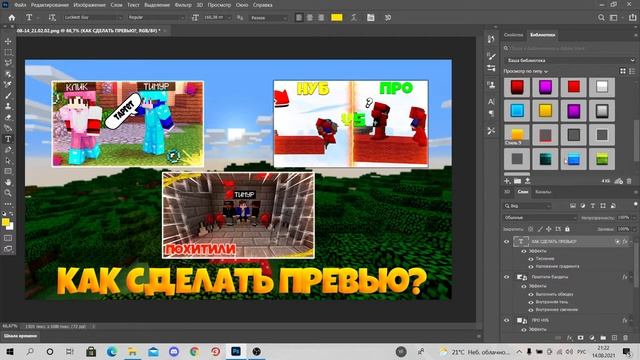This screenshot has width=640, height=360.
Task: Open the font style Regular dropdown
Action: (155, 18)
